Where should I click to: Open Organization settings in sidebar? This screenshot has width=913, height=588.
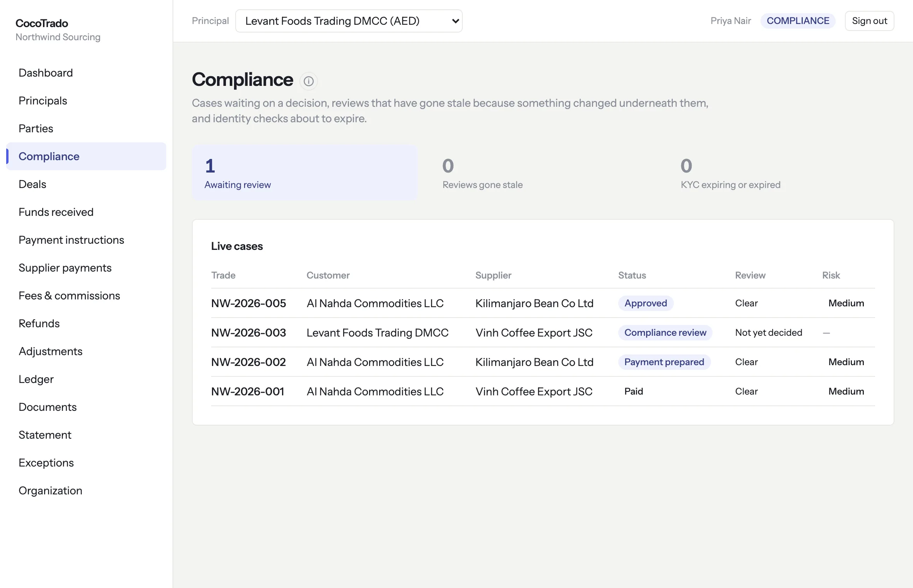86,491
